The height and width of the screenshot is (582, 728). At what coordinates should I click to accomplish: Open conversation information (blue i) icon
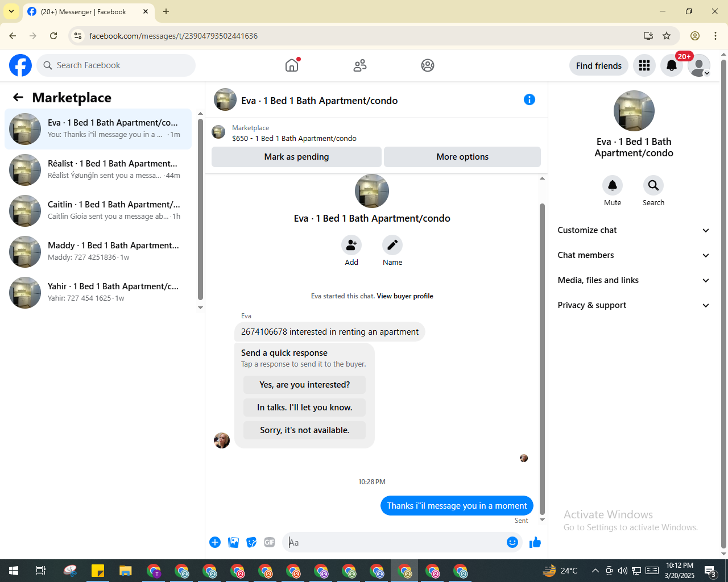530,99
